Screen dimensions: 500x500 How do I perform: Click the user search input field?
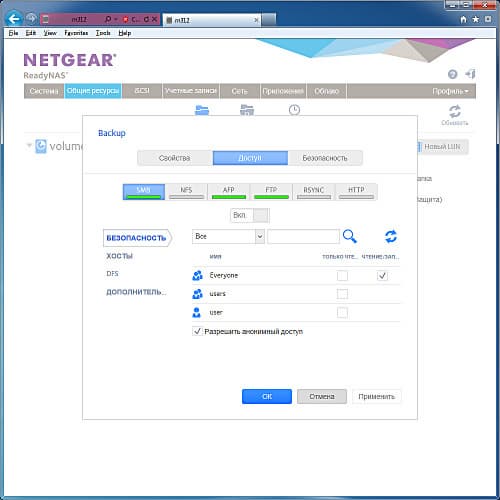(303, 236)
